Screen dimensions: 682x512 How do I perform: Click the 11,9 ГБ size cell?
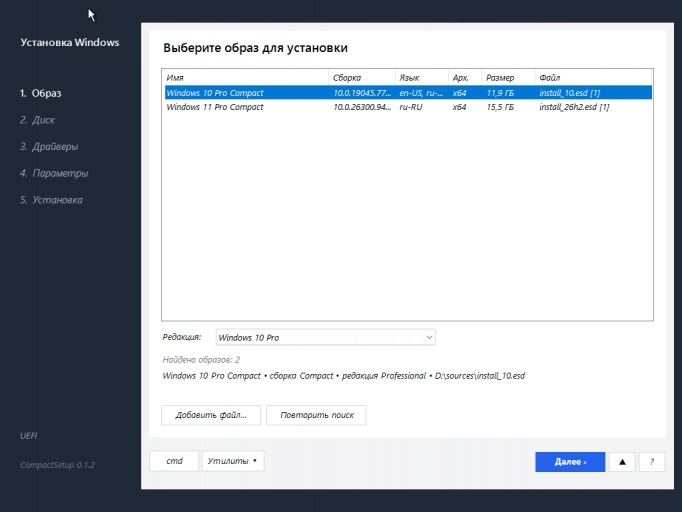click(x=500, y=93)
